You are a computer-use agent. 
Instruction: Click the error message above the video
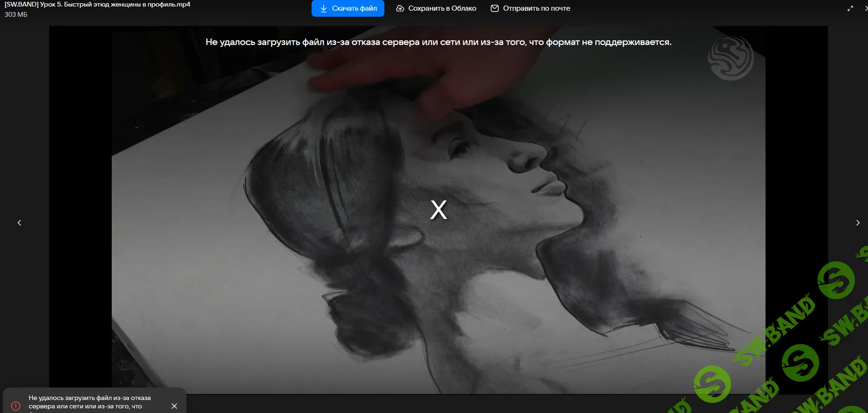pyautogui.click(x=438, y=42)
